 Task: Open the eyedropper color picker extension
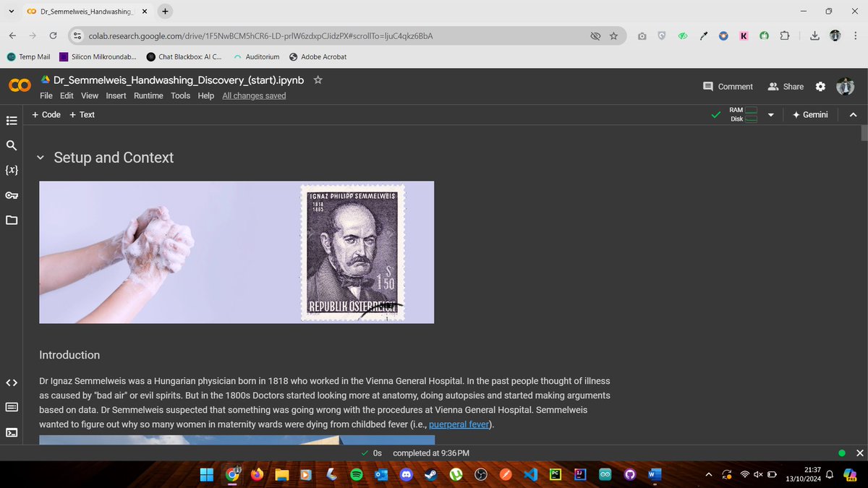tap(703, 35)
